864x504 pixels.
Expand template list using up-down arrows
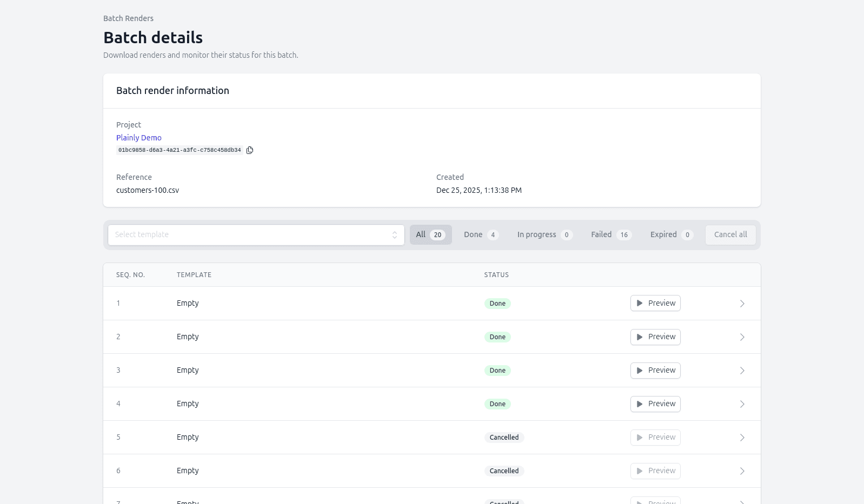click(x=394, y=235)
